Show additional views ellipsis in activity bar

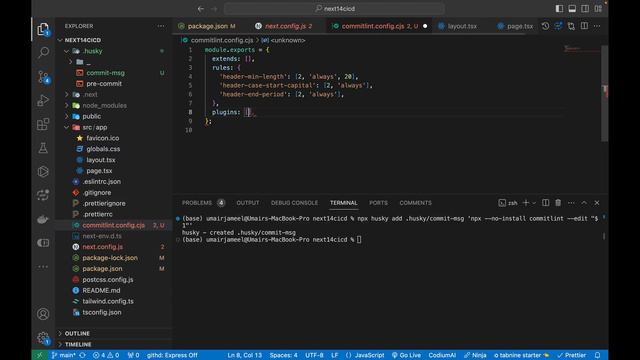point(43,267)
